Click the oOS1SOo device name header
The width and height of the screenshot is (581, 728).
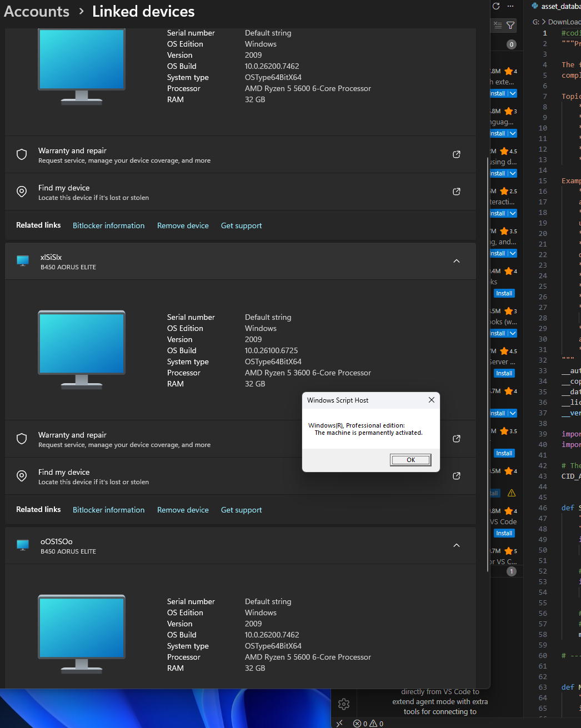click(57, 541)
